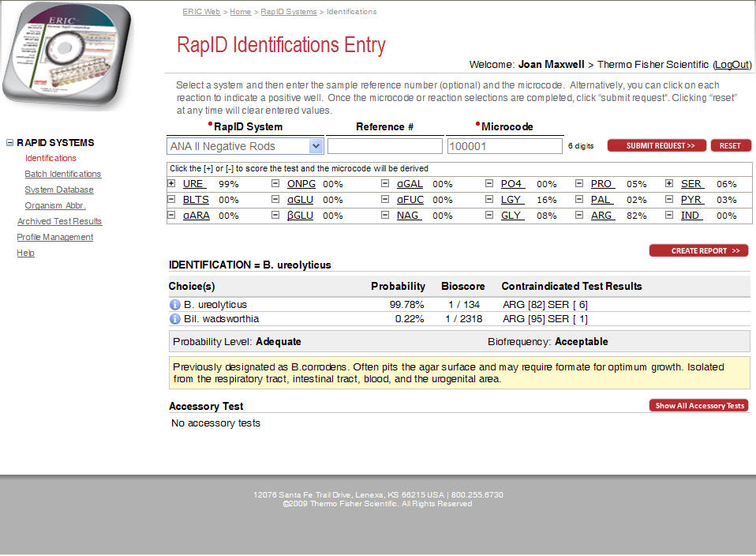The height and width of the screenshot is (556, 756).
Task: Toggle the BLTS test score box
Action: click(171, 199)
